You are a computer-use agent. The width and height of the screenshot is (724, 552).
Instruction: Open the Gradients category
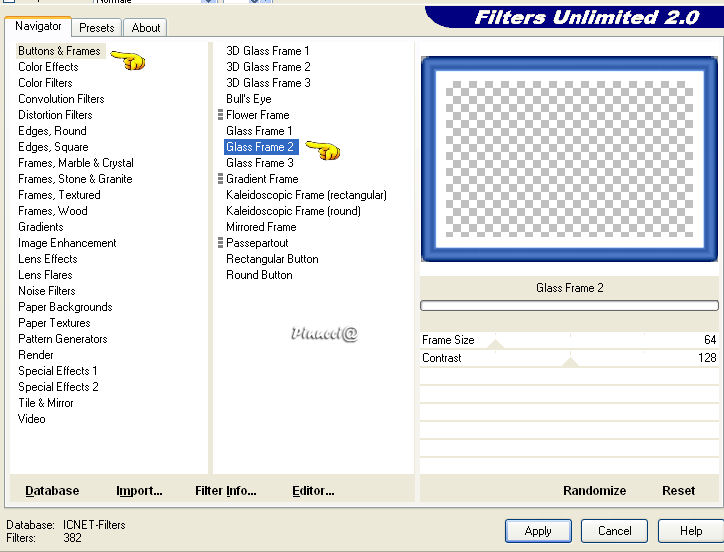tap(41, 227)
